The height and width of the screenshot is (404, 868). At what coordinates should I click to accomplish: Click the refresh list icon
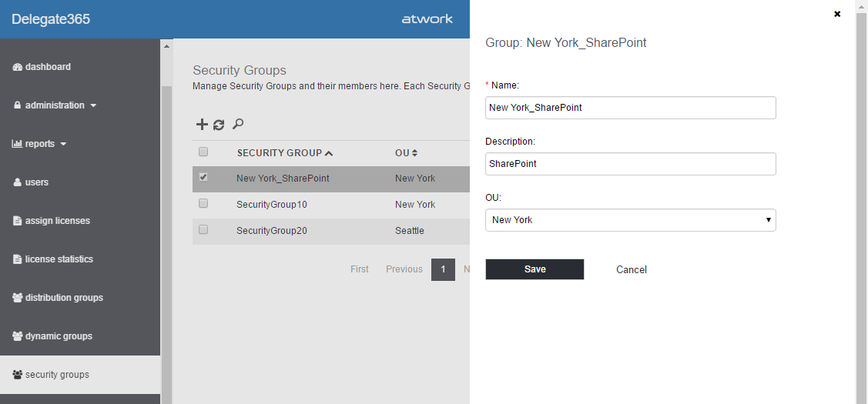(x=219, y=125)
